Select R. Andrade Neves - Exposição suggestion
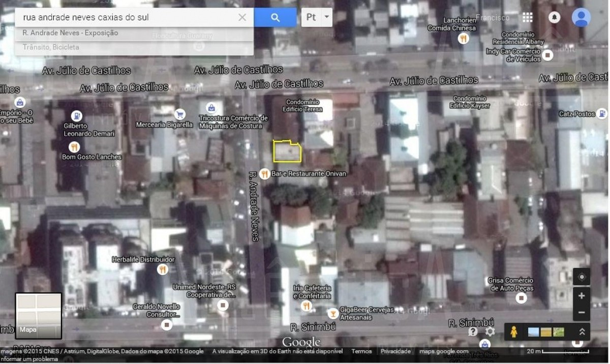 pos(134,33)
